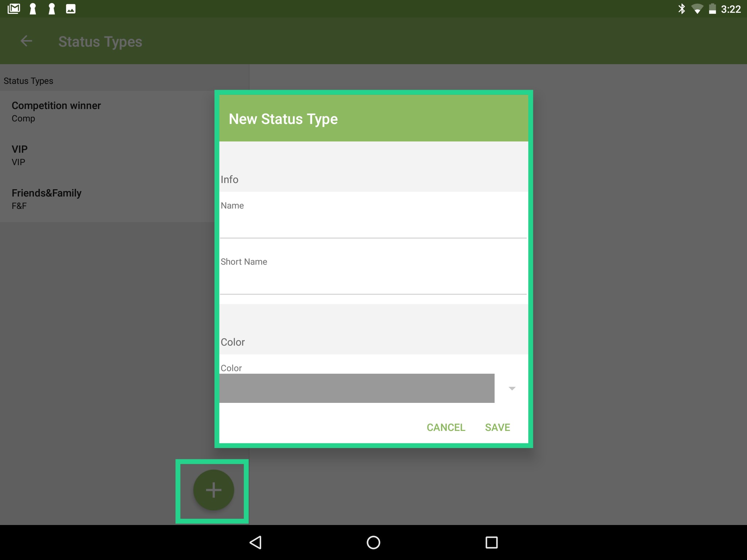Screen dimensions: 747x560
Task: Tap the 3:22 clock
Action: (731, 9)
